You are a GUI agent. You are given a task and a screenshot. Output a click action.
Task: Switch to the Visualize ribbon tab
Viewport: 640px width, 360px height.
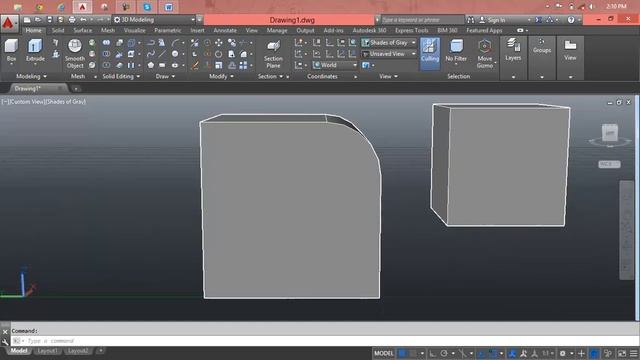[x=134, y=30]
